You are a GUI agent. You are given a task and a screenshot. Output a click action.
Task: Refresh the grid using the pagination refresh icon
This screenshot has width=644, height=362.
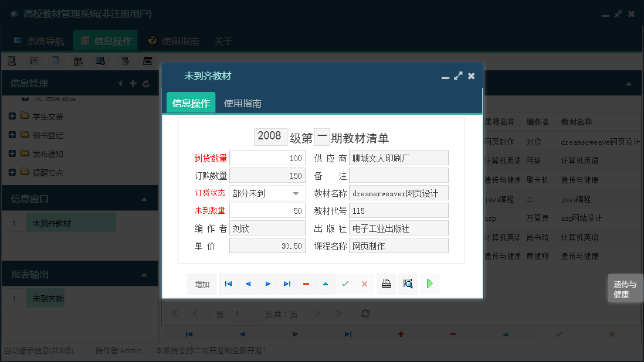[x=365, y=313]
